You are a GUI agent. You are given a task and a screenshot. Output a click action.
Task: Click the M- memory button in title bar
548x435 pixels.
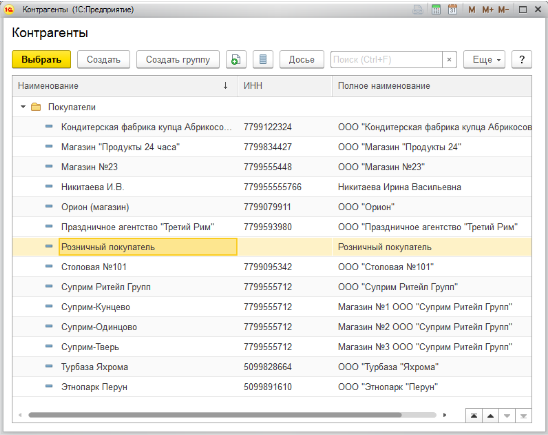click(x=503, y=10)
